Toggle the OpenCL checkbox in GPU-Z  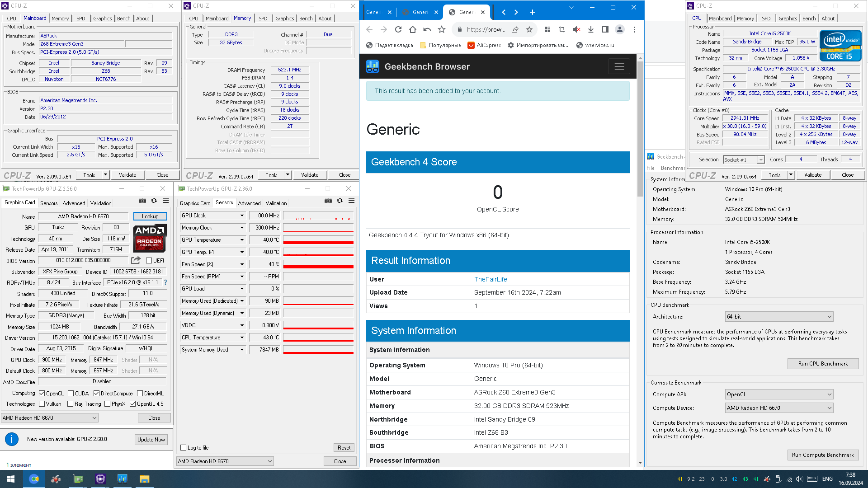pos(42,394)
